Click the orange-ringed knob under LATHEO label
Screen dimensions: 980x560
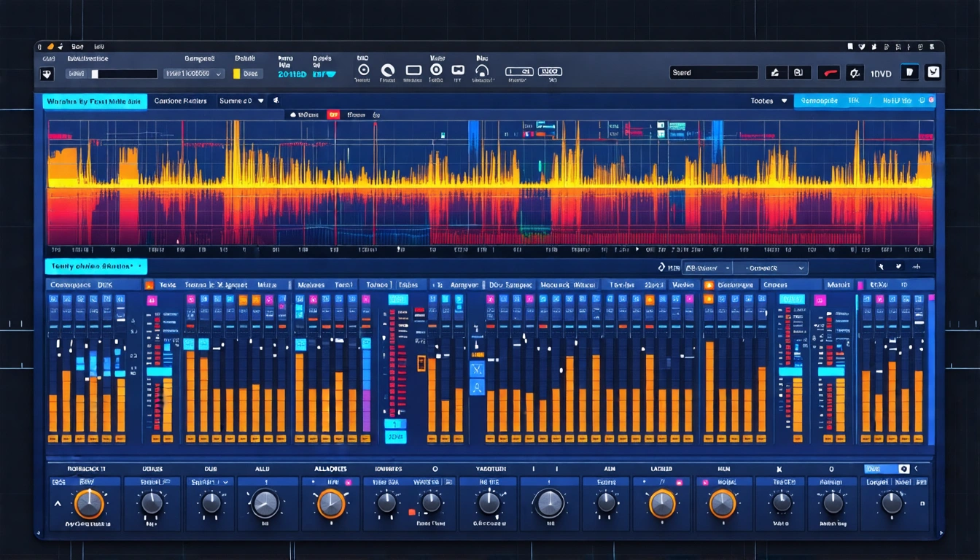tap(662, 504)
